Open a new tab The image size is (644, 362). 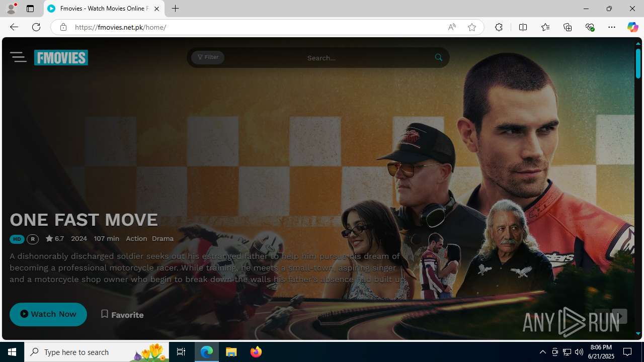click(175, 9)
